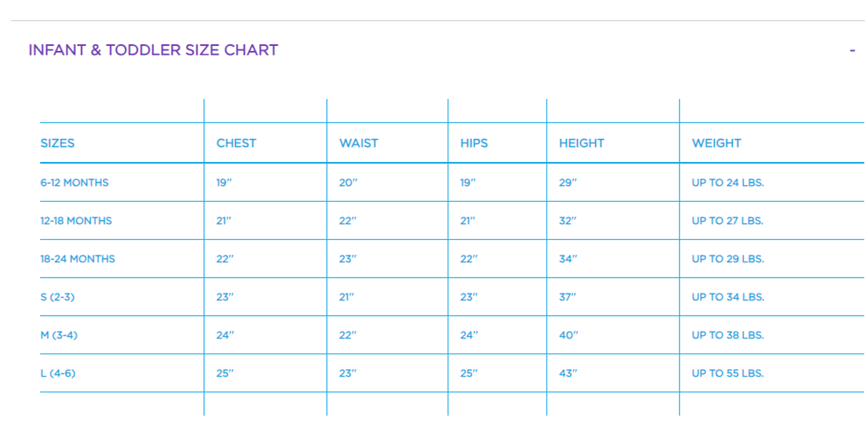This screenshot has width=868, height=422.
Task: Select the S (2-3) size label
Action: point(58,297)
